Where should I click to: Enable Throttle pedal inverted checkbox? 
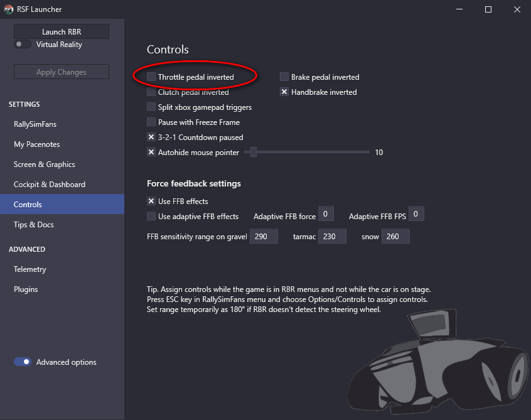tap(151, 77)
